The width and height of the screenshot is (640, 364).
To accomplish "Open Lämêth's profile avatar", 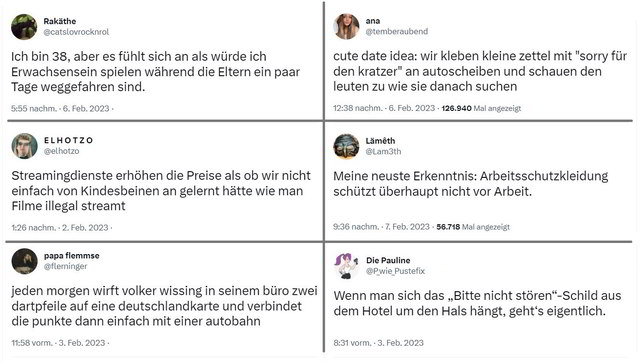I will point(346,146).
